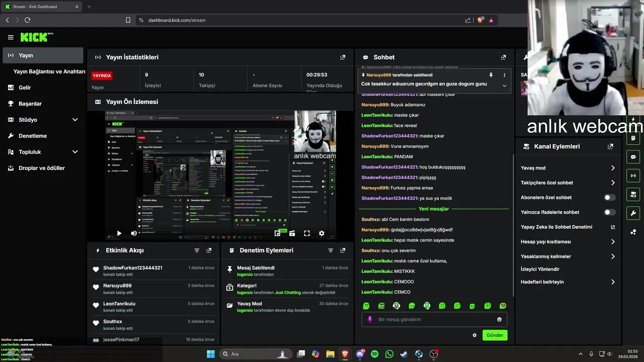The height and width of the screenshot is (362, 644).
Task: Click the stream preview video
Action: pos(220,175)
